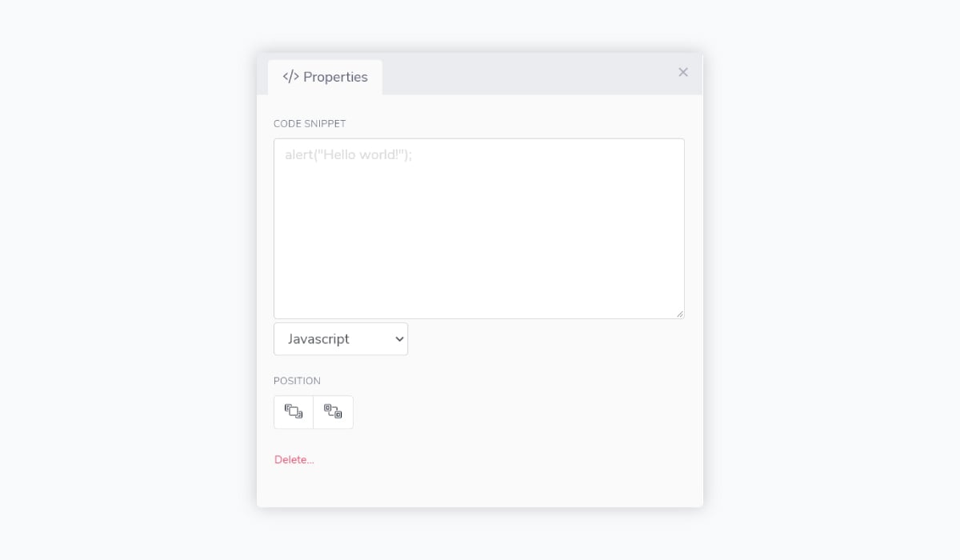Viewport: 960px width, 560px height.
Task: Select the second Position icon with linked squares
Action: 333,412
